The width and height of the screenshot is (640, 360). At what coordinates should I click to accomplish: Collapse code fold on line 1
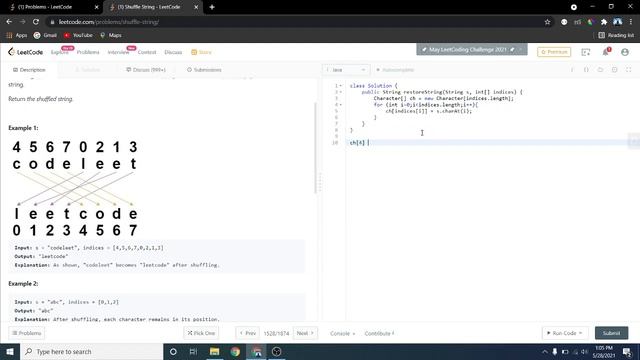[x=341, y=86]
